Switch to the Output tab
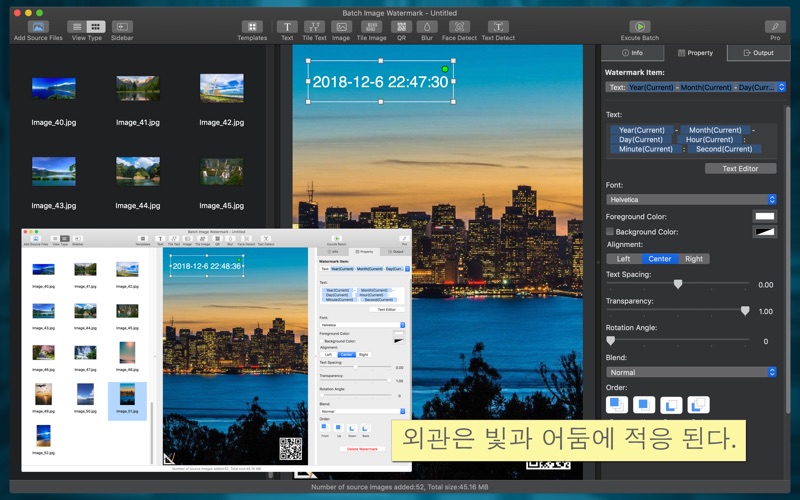 (x=757, y=53)
